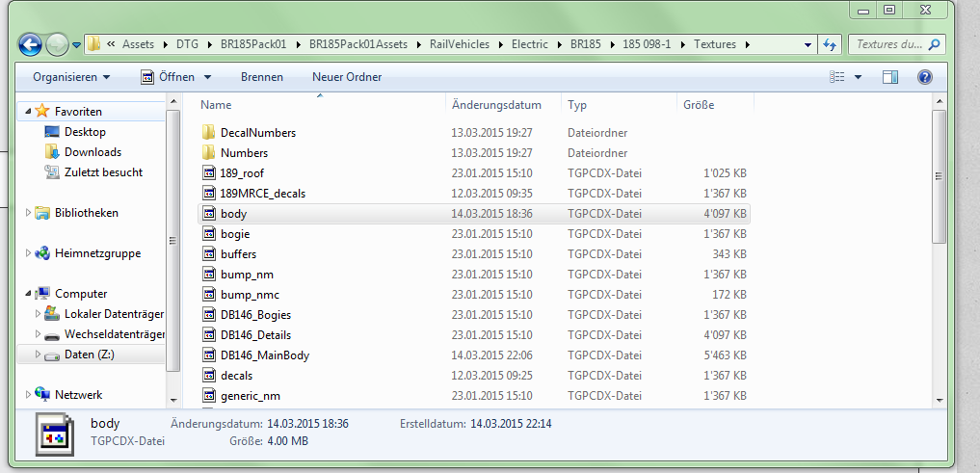980x473 pixels.
Task: Expand the Heimnetzgruppe node
Action: 28,253
